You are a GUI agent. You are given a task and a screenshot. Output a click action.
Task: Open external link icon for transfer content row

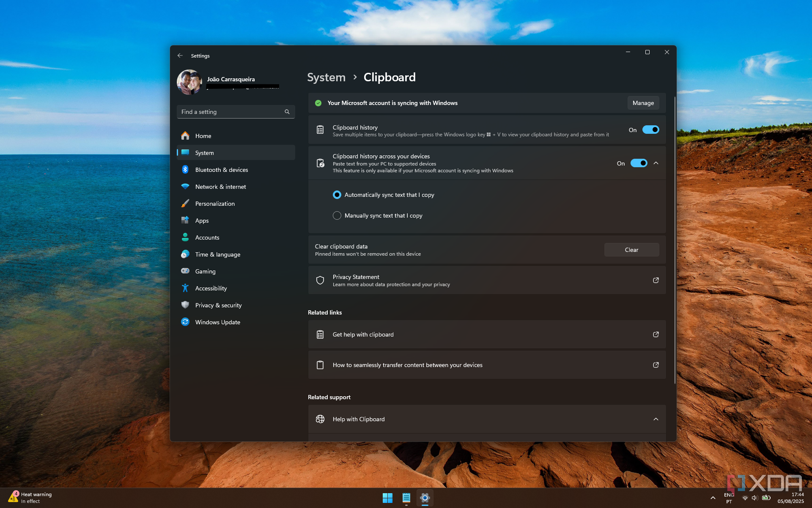pos(656,365)
